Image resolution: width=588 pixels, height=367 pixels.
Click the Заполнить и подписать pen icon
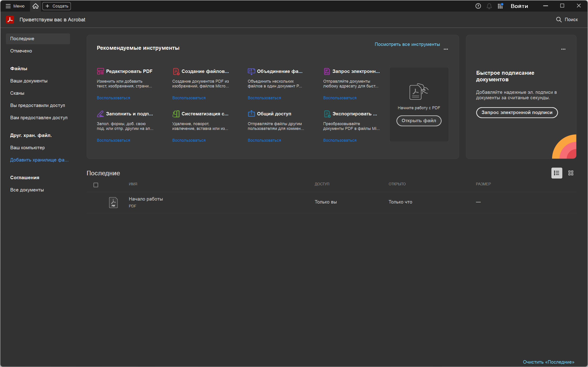click(100, 114)
